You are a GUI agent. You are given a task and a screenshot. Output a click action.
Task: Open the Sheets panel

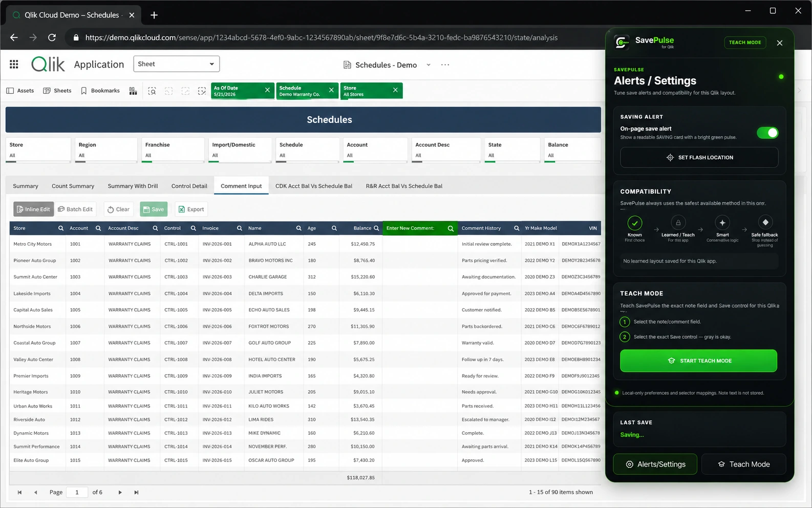pos(57,91)
